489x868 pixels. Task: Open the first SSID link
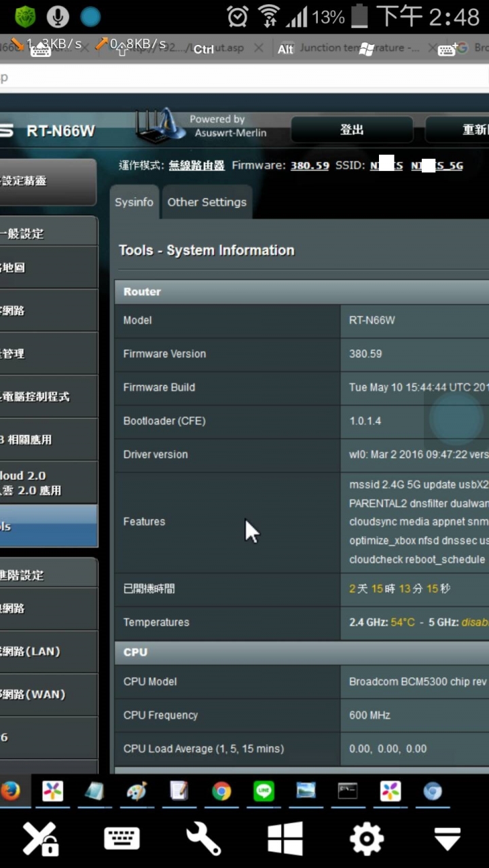coord(386,165)
